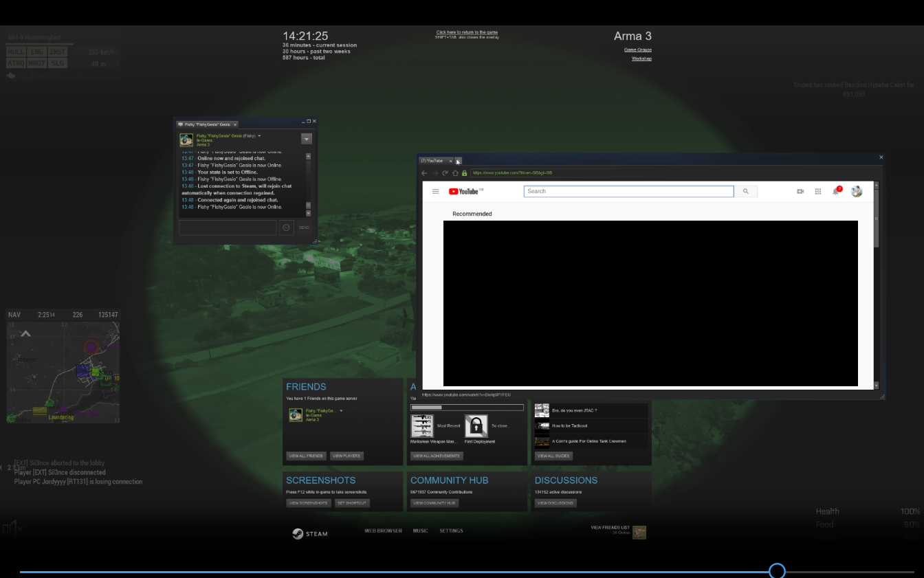Select the Fishy "FishyGeslo" Geslo chat tab
This screenshot has height=578, width=924.
[207, 124]
